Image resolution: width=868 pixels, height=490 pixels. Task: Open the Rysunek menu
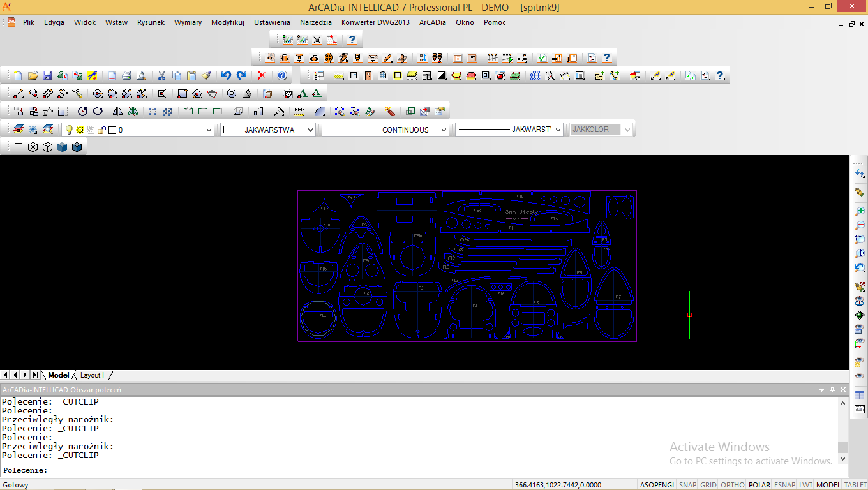pyautogui.click(x=151, y=22)
